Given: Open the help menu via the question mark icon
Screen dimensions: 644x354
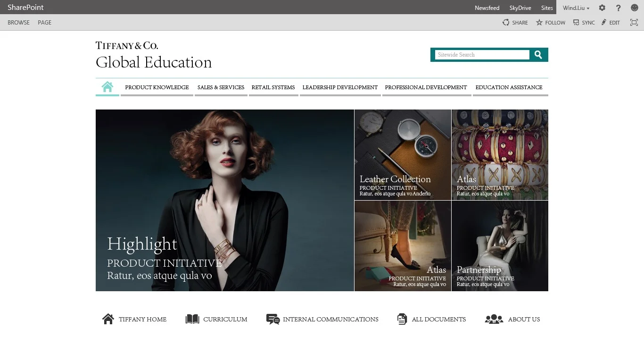Looking at the screenshot, I should (x=618, y=8).
